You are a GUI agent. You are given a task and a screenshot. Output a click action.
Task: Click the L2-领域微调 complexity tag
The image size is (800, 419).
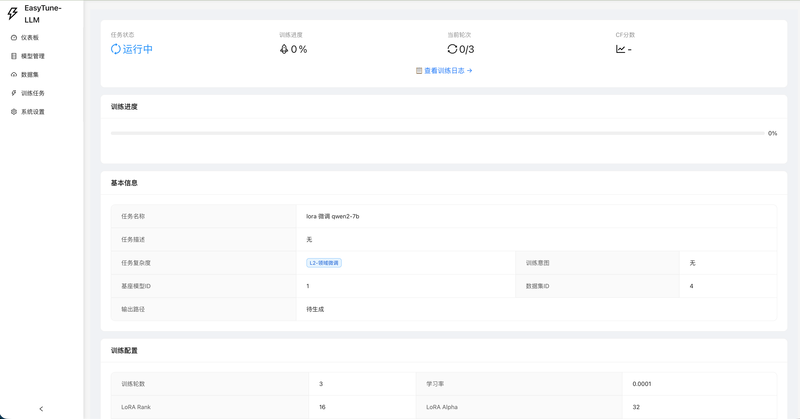point(324,263)
